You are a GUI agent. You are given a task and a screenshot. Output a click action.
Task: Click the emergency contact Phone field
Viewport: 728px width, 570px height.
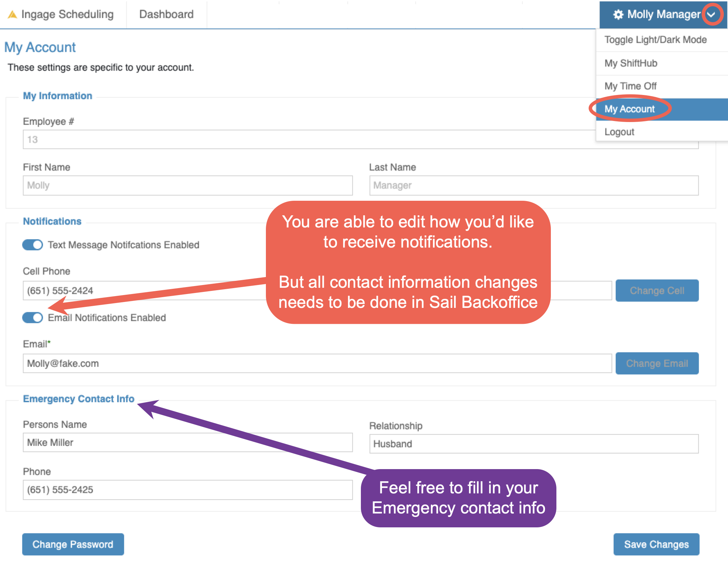tap(188, 490)
